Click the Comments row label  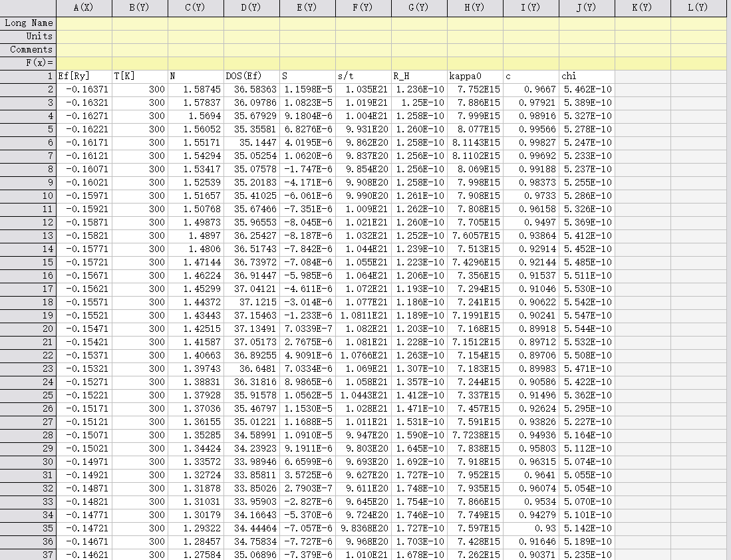point(28,49)
